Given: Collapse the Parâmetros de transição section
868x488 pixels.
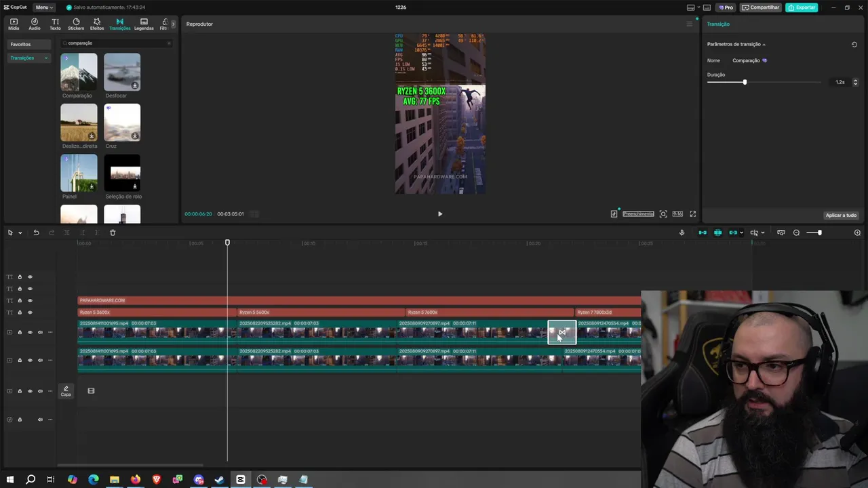Looking at the screenshot, I should [x=764, y=45].
